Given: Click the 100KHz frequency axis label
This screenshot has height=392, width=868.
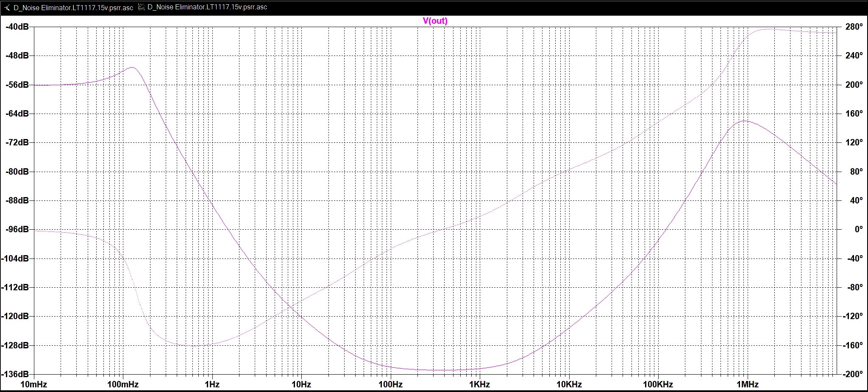Looking at the screenshot, I should (x=658, y=385).
